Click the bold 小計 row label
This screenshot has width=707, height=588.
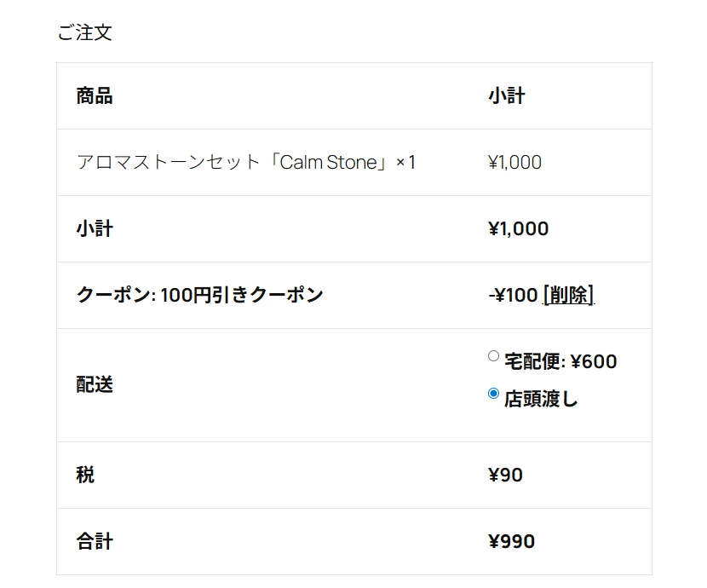click(x=95, y=228)
